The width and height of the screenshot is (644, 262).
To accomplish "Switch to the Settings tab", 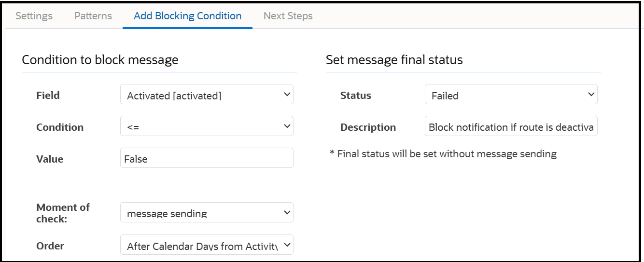I will tap(34, 16).
